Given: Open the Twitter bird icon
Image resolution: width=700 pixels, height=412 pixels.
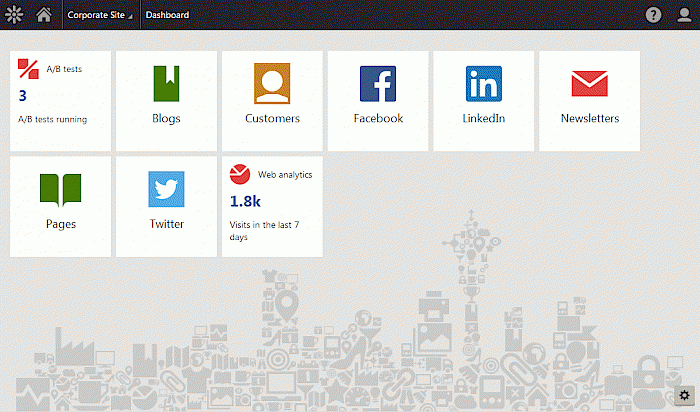Looking at the screenshot, I should point(166,189).
